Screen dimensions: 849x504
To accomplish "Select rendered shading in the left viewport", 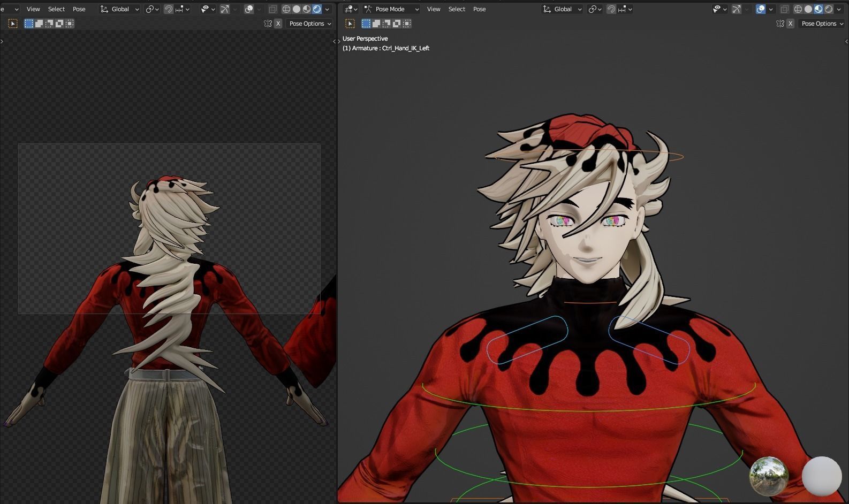I will click(x=317, y=9).
